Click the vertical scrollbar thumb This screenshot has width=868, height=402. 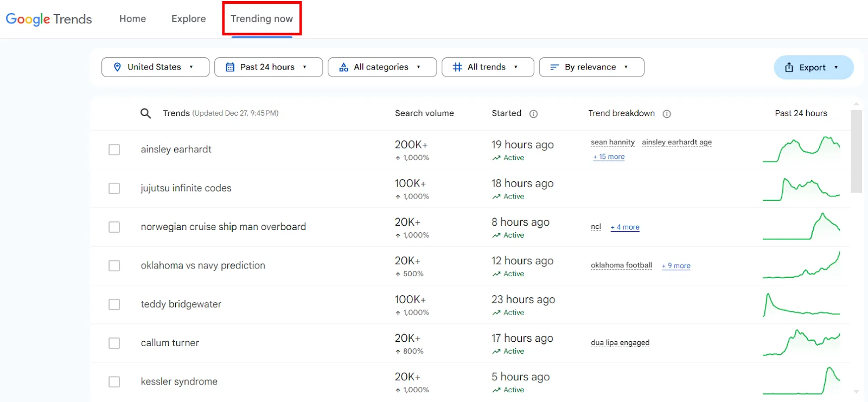pos(856,151)
